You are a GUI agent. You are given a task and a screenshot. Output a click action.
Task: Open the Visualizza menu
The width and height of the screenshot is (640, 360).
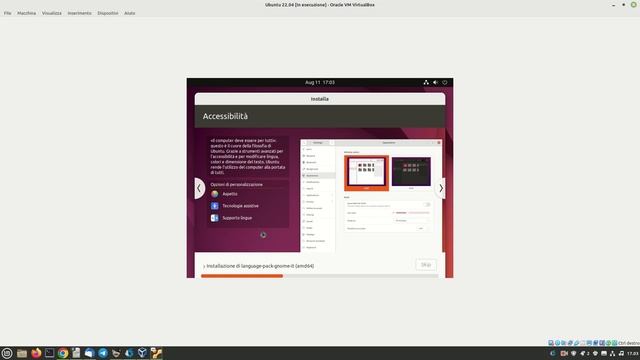51,13
